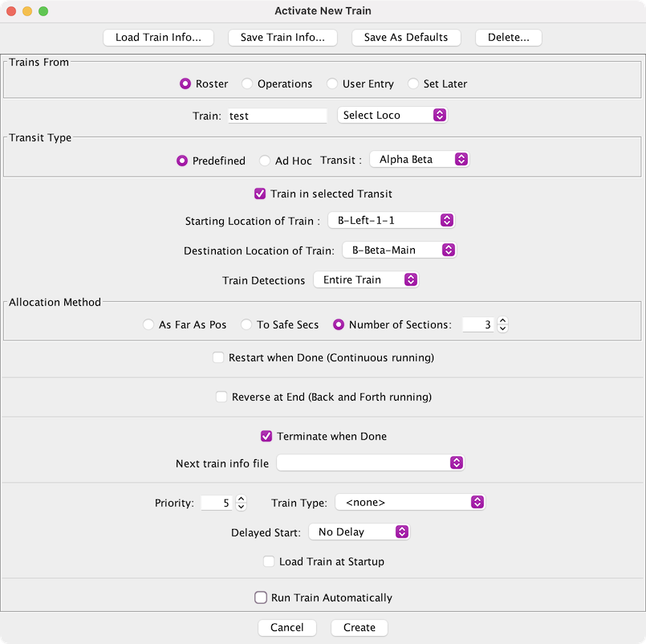
Task: Click the Train name input field
Action: 278,116
